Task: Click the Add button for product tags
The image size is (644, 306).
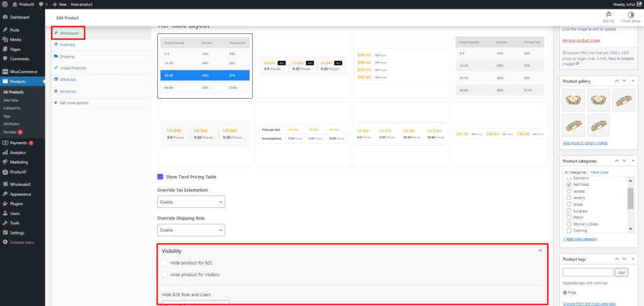Action: [x=621, y=273]
